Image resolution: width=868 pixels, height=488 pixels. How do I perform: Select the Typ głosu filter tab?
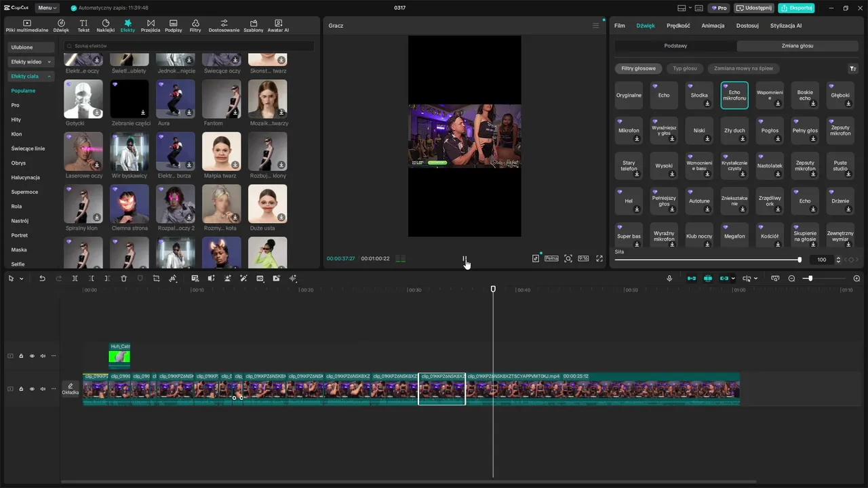685,68
